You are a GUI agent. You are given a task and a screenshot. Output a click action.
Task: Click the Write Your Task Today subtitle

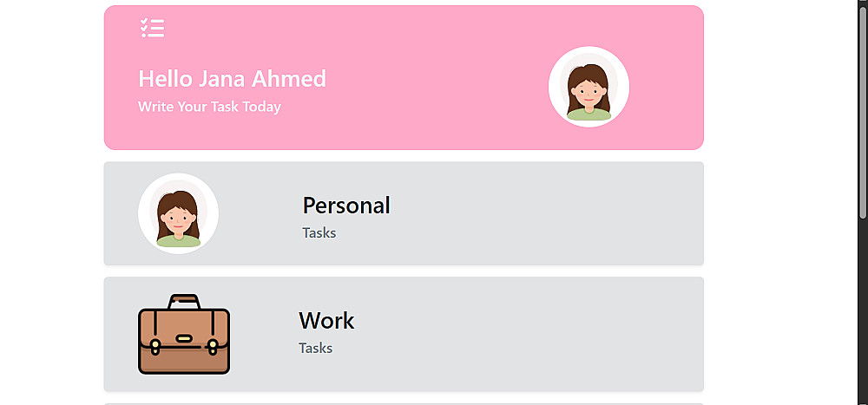coord(209,107)
